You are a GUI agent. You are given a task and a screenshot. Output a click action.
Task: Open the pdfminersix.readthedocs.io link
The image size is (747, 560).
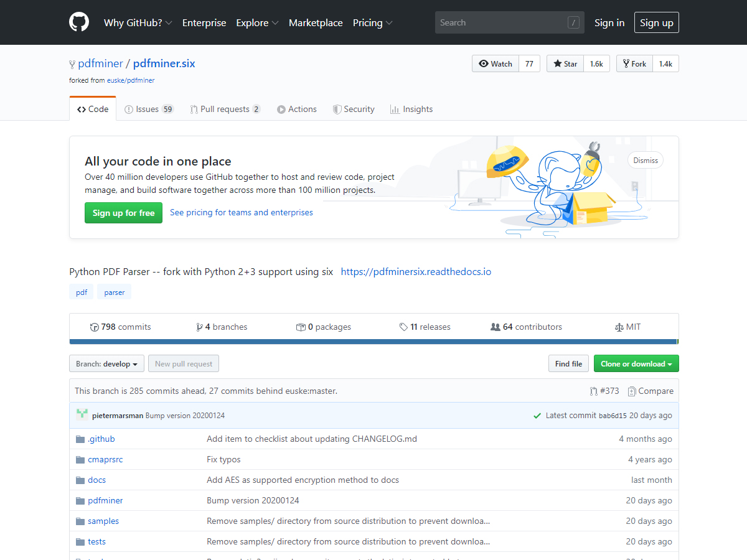pyautogui.click(x=416, y=272)
